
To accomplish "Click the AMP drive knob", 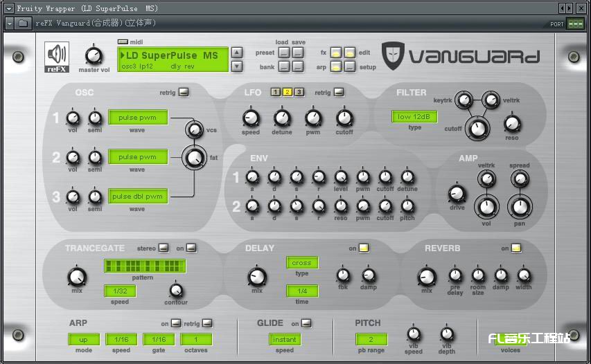I will (x=457, y=194).
